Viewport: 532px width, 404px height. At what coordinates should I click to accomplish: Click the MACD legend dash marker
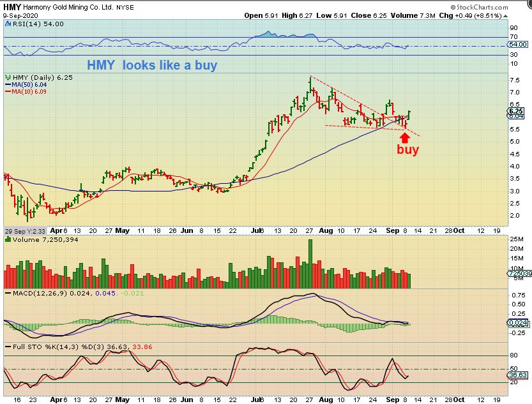8,293
